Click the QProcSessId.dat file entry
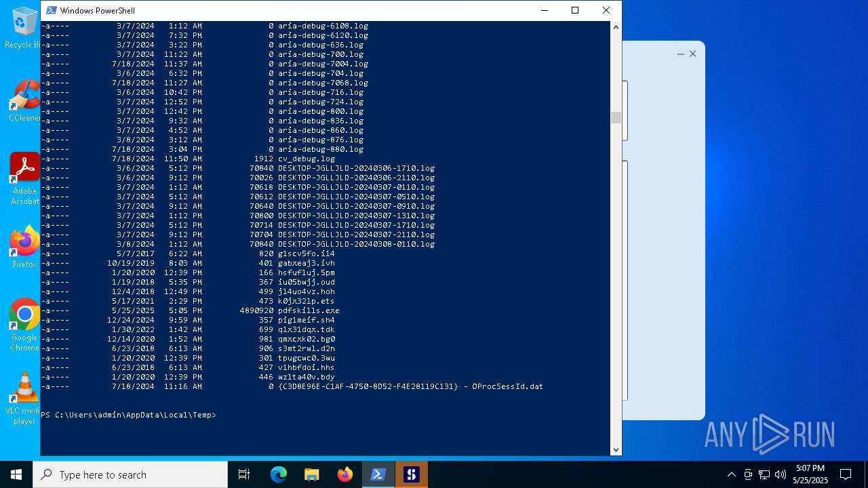 410,386
